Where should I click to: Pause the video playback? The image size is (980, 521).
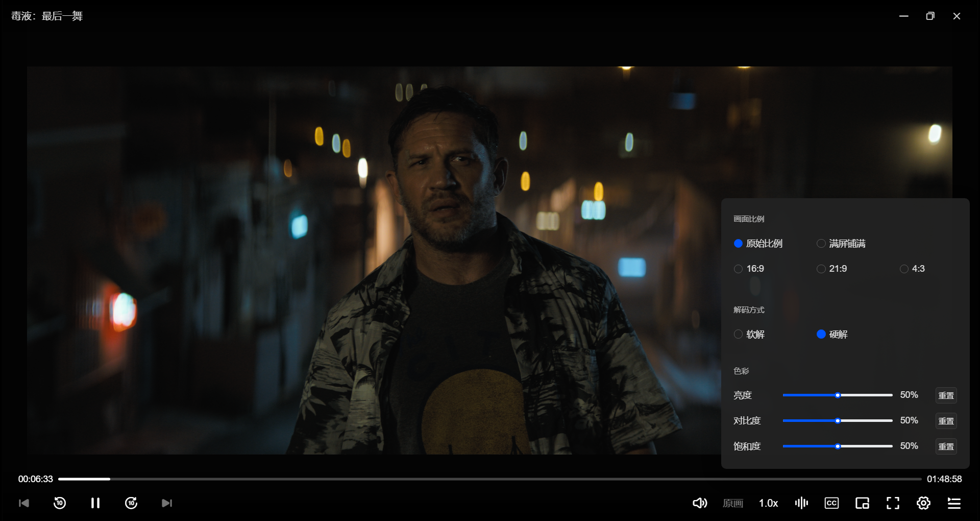95,503
